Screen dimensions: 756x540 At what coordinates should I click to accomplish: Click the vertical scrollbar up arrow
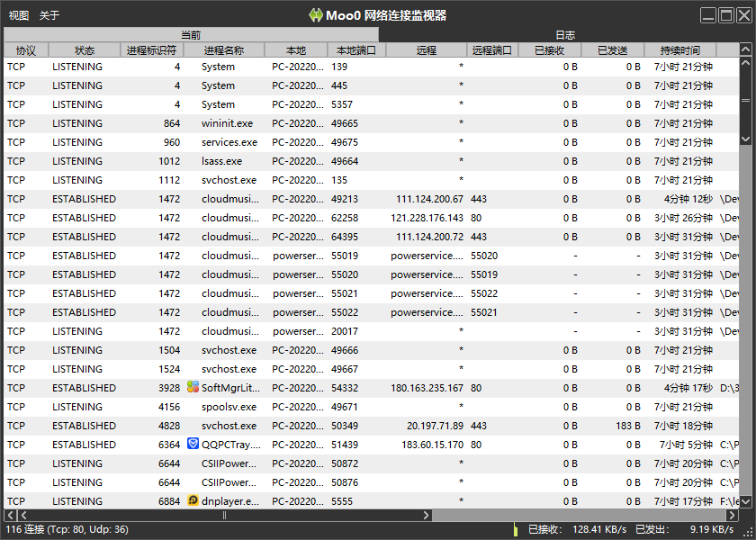746,50
